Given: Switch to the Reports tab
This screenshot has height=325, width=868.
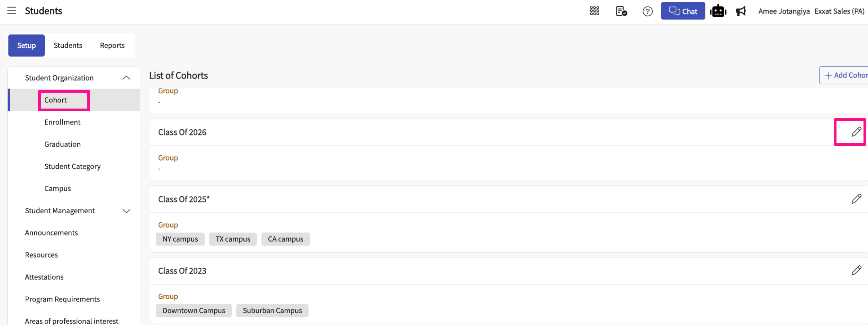Looking at the screenshot, I should [112, 45].
